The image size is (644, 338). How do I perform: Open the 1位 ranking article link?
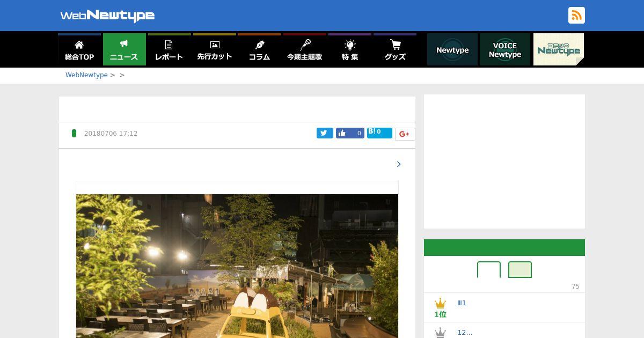(462, 303)
